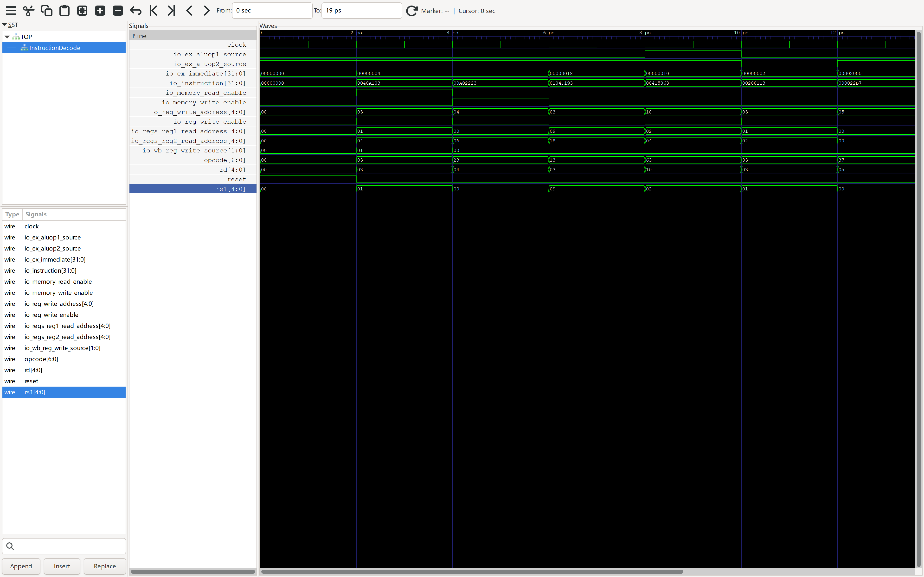The image size is (924, 577).
Task: Click the Append button
Action: 21,566
